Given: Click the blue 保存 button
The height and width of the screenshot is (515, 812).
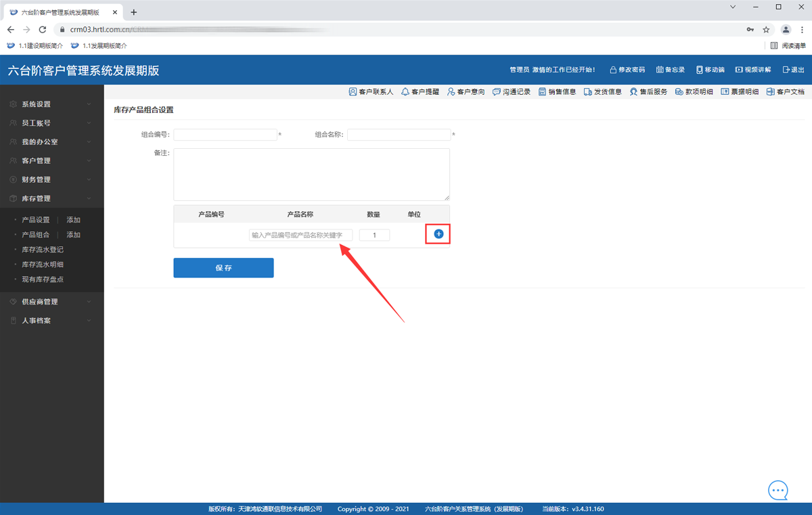Looking at the screenshot, I should [223, 268].
